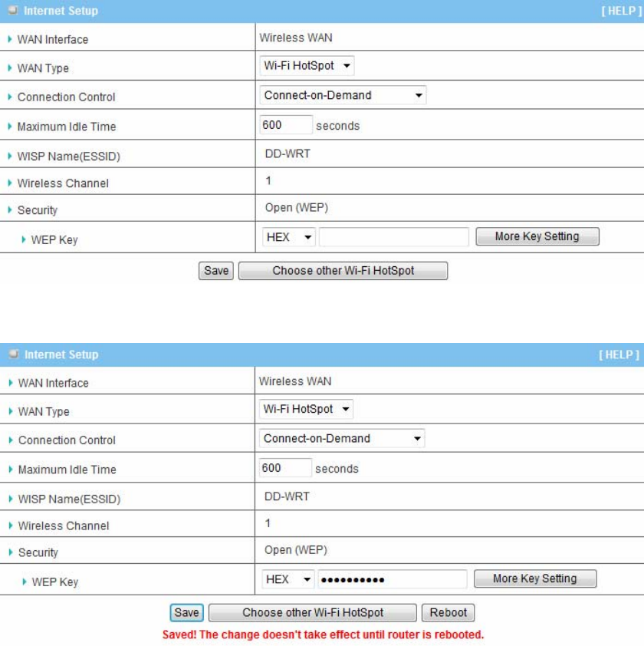Click the DD-WRT ESSID value in top panel
This screenshot has width=644, height=646.
tap(287, 153)
